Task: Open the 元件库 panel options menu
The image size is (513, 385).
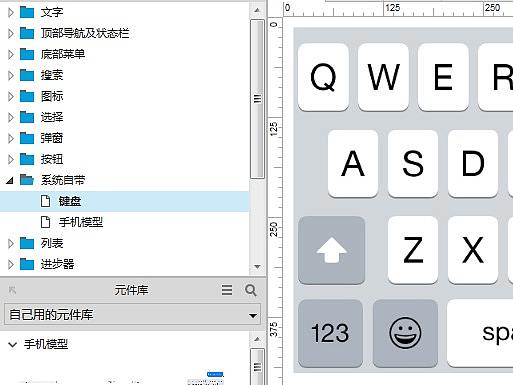Action: 227,290
